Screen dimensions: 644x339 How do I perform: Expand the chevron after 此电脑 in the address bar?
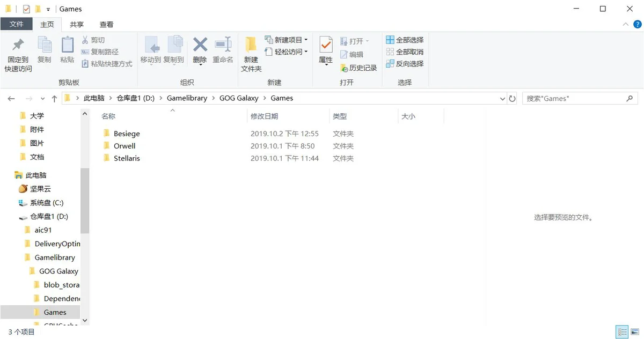[111, 99]
